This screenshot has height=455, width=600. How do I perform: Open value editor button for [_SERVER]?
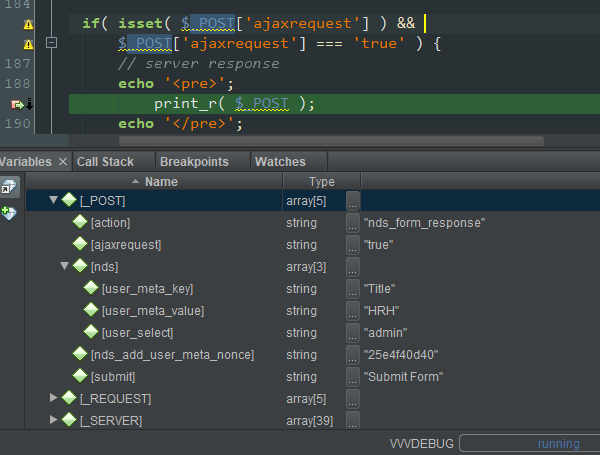pos(353,420)
